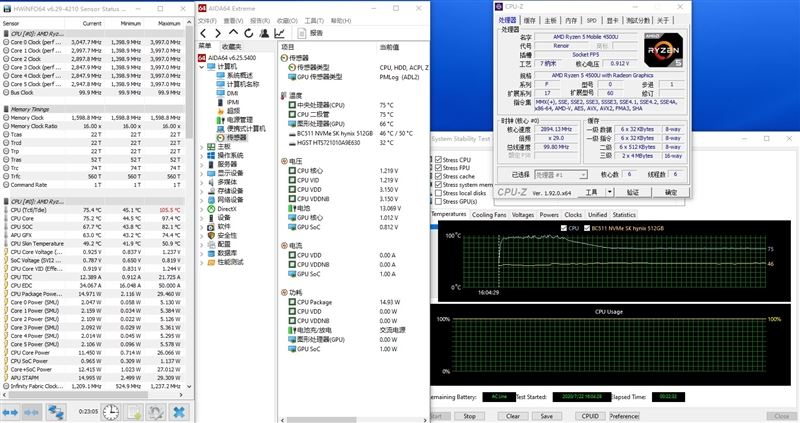Open Voltages tab in stability test
This screenshot has height=423, width=800.
pyautogui.click(x=522, y=215)
